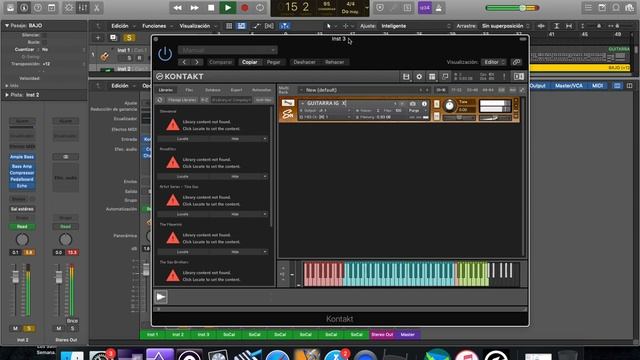Switch to Kontakt Automation tab
The image size is (640, 360).
(261, 90)
